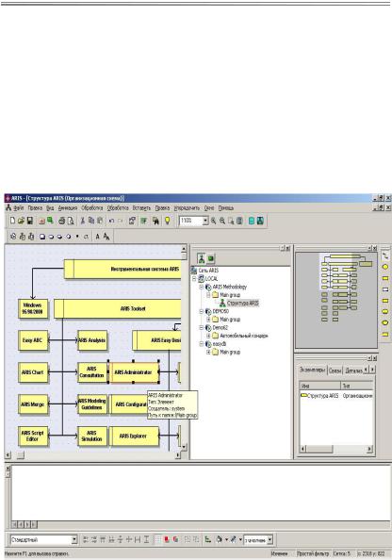Undo the last action via toolbar arrow
The image size is (392, 560).
click(x=111, y=221)
